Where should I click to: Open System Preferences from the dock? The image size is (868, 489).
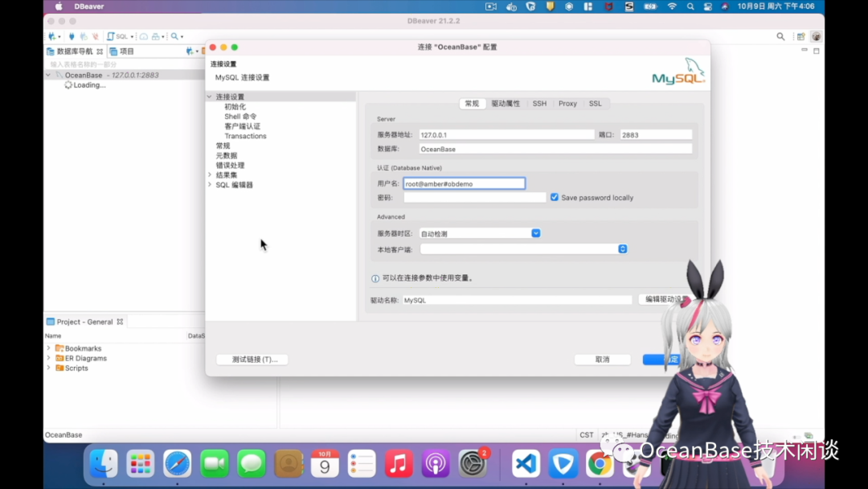[473, 463]
